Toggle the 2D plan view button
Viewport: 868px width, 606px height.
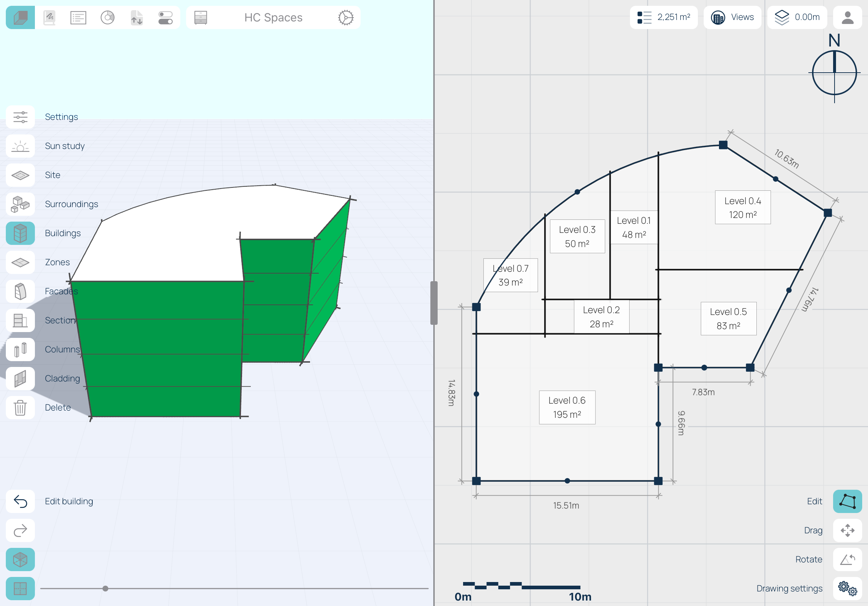point(20,589)
